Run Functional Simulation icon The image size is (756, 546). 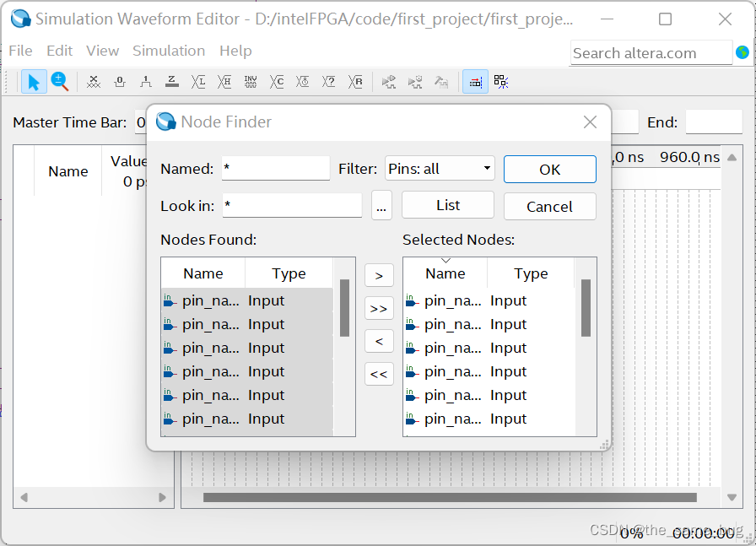click(x=389, y=82)
